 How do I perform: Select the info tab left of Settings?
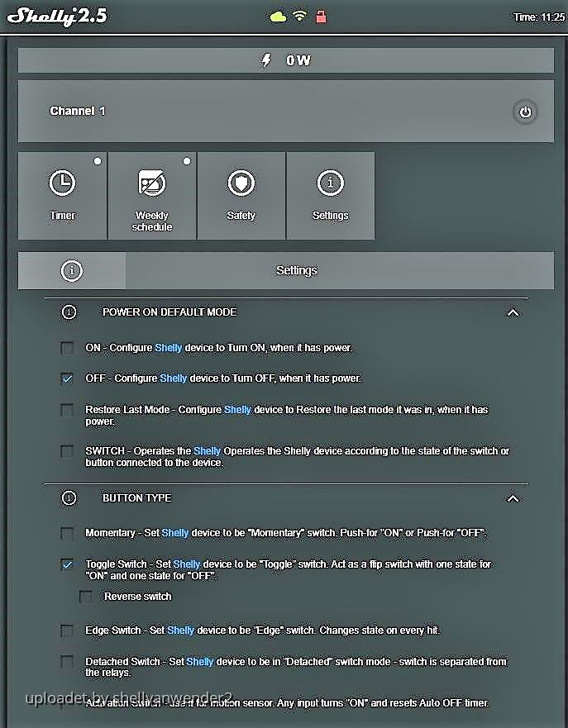[72, 270]
